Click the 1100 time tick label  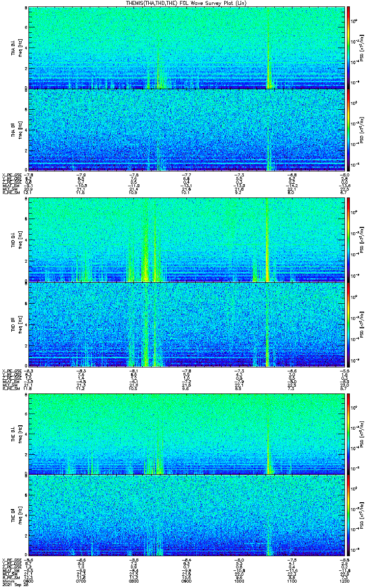pyautogui.click(x=291, y=581)
